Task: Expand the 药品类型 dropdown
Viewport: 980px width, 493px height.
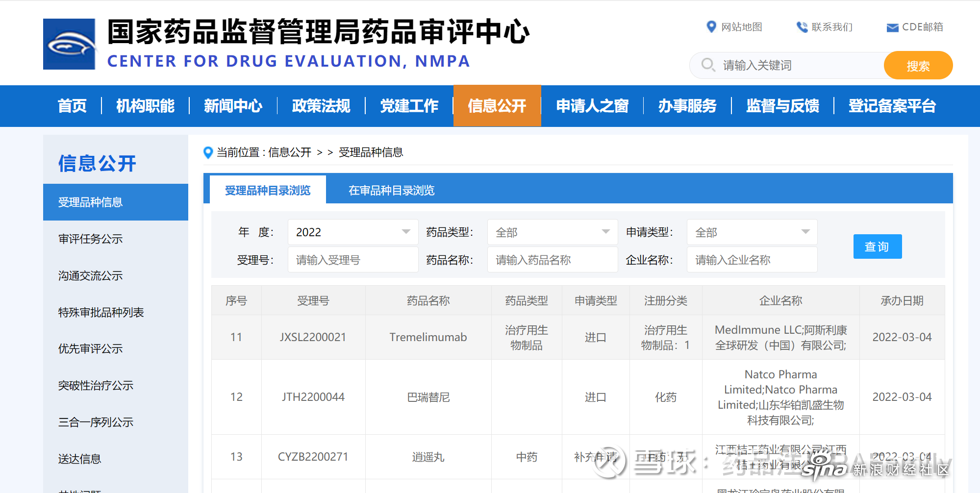Action: pos(552,232)
